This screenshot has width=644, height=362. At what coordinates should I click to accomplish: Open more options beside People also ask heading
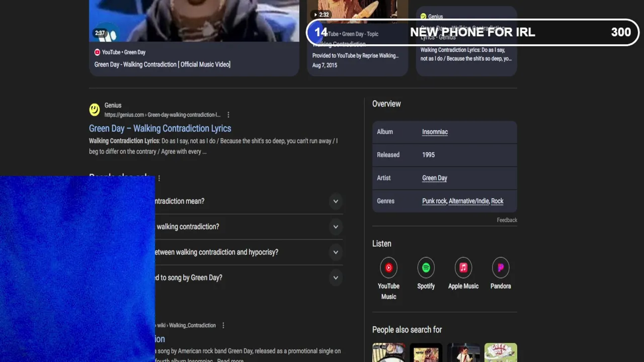pos(159,178)
